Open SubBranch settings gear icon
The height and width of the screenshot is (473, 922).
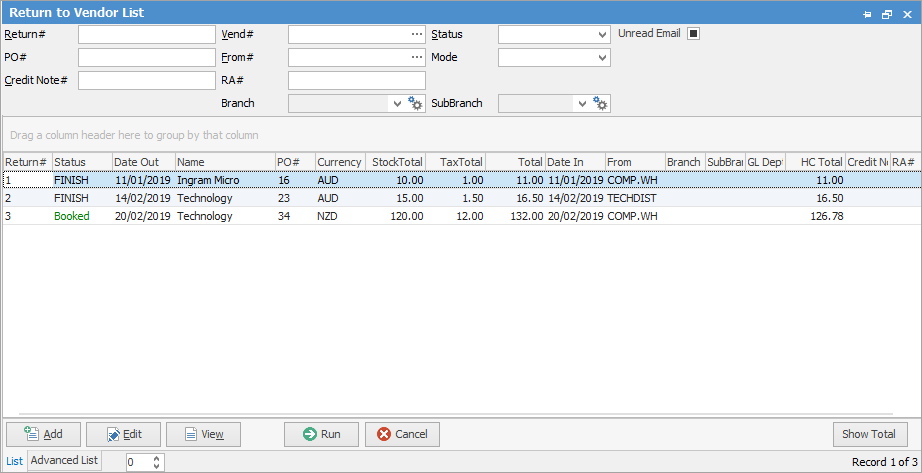pyautogui.click(x=600, y=104)
